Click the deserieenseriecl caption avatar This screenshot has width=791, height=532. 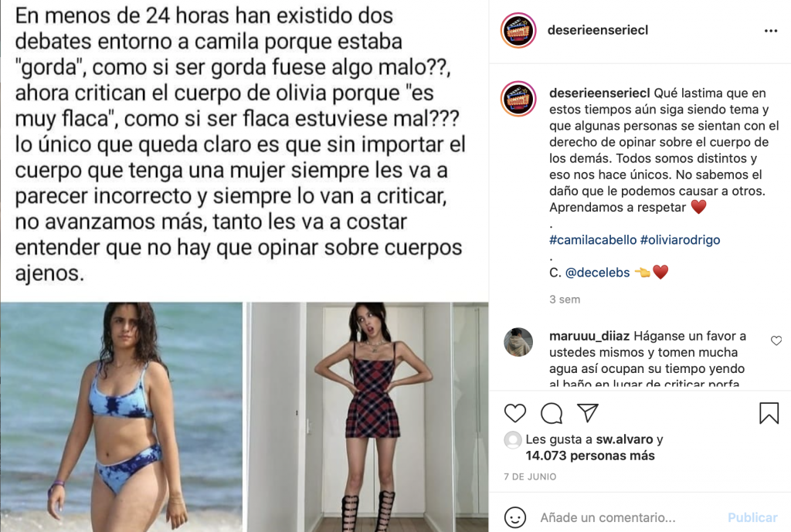coord(518,99)
